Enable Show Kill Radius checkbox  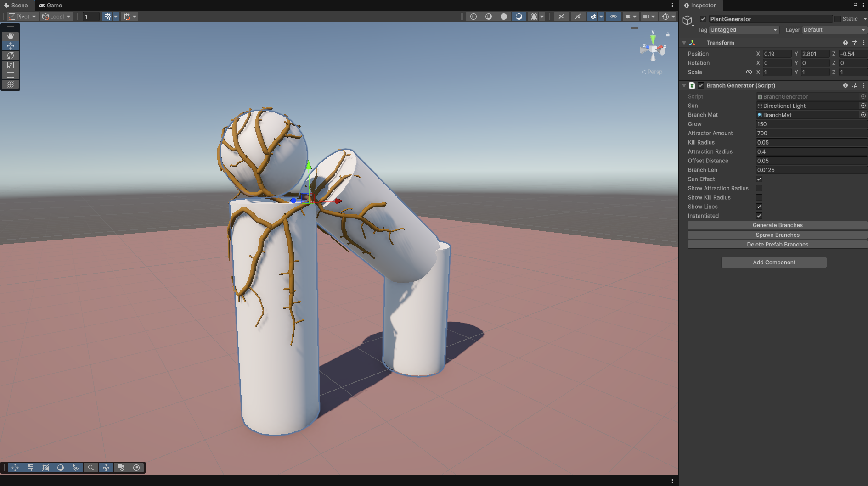click(x=759, y=197)
